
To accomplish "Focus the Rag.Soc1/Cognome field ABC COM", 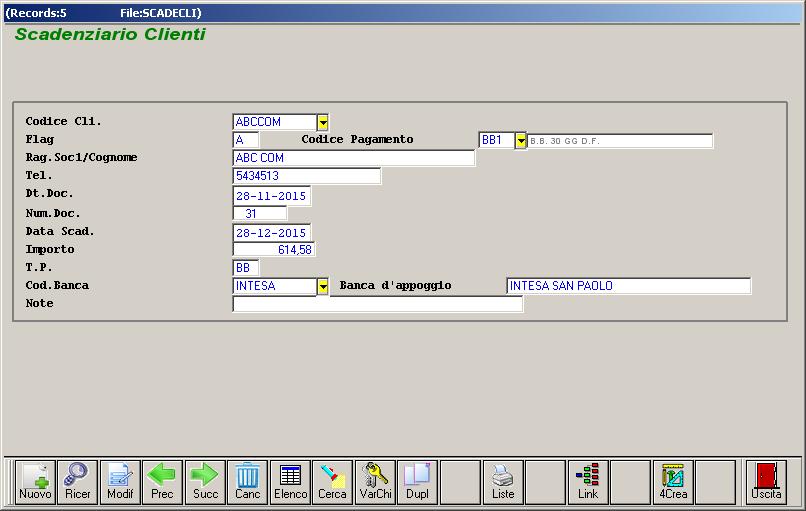I will point(354,158).
